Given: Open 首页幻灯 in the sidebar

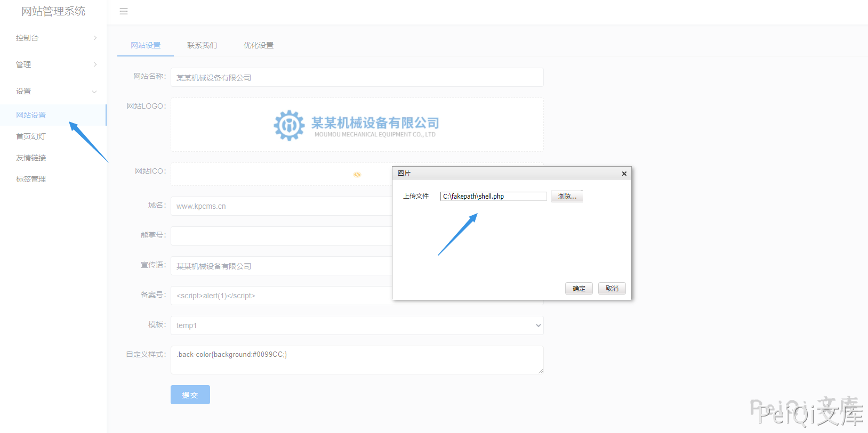Looking at the screenshot, I should [x=31, y=136].
